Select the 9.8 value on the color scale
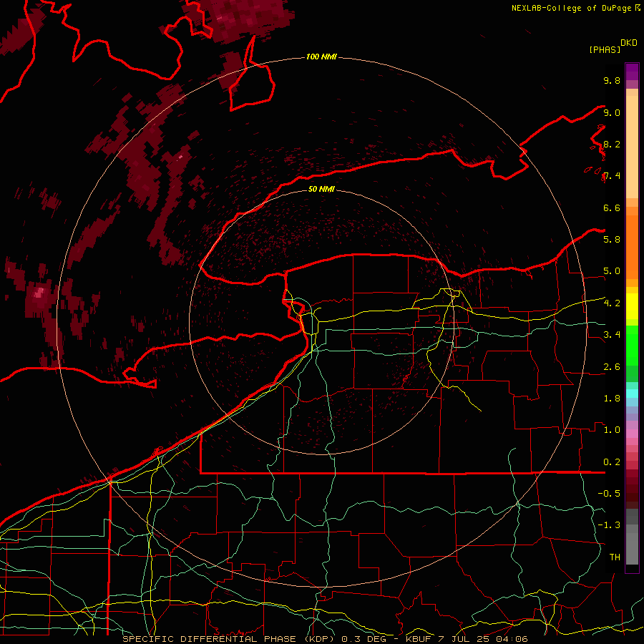The height and width of the screenshot is (644, 644). tap(612, 80)
